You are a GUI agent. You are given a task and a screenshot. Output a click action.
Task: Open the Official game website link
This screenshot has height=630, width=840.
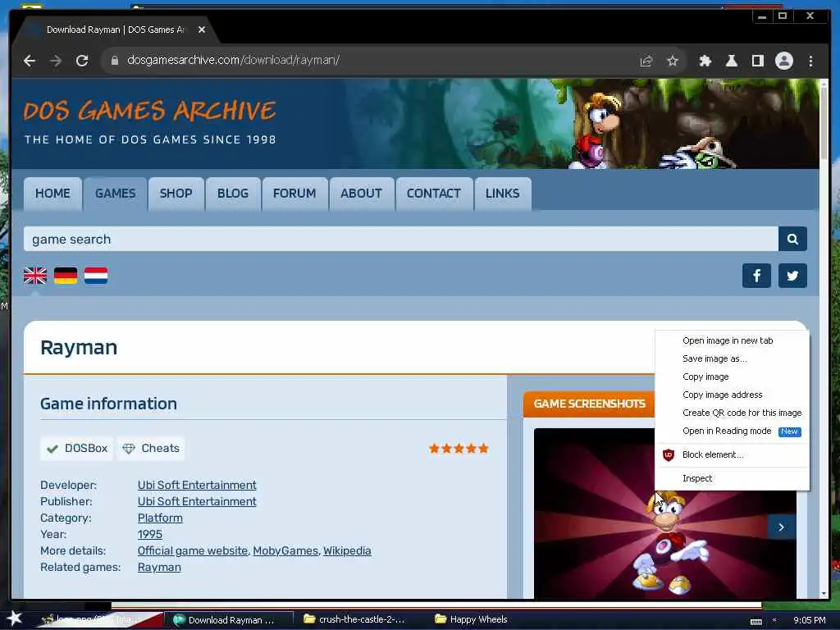pyautogui.click(x=192, y=550)
